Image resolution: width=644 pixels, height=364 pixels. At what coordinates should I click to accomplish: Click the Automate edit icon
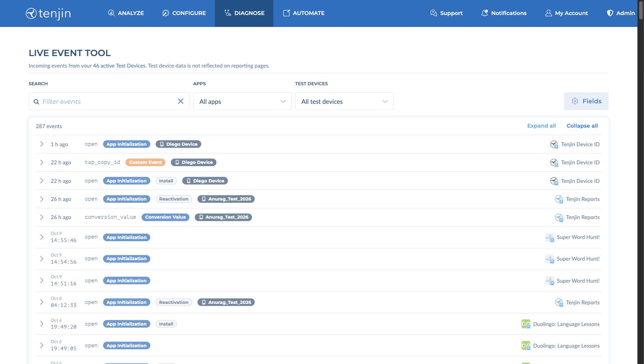286,13
